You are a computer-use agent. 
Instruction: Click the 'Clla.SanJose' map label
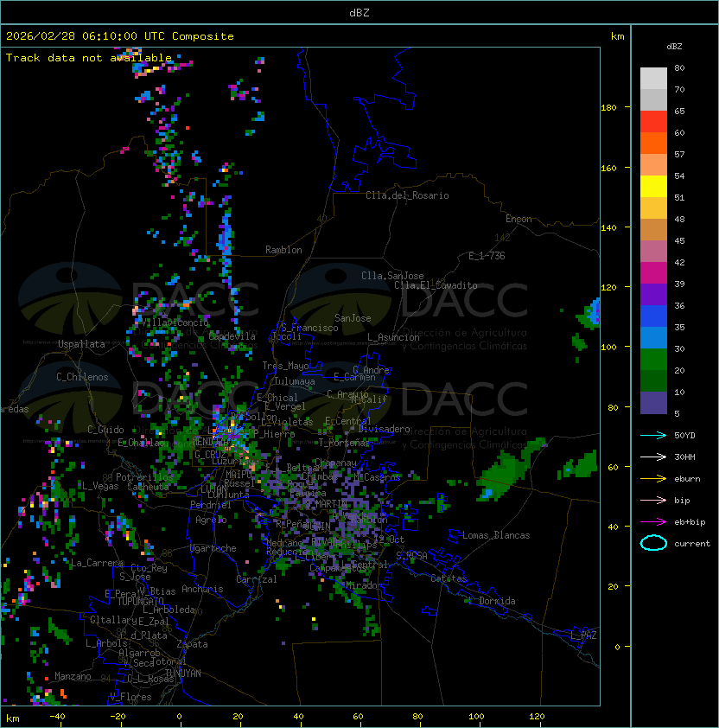point(392,276)
